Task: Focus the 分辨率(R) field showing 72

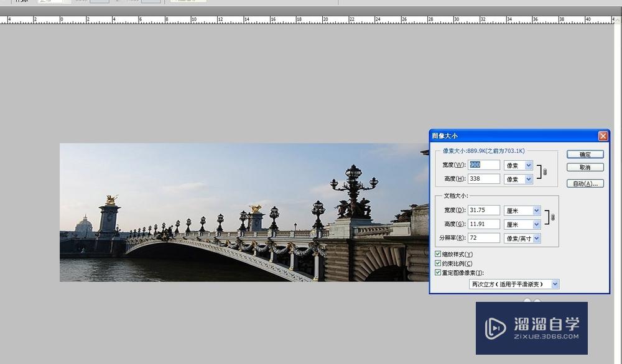Action: (483, 238)
